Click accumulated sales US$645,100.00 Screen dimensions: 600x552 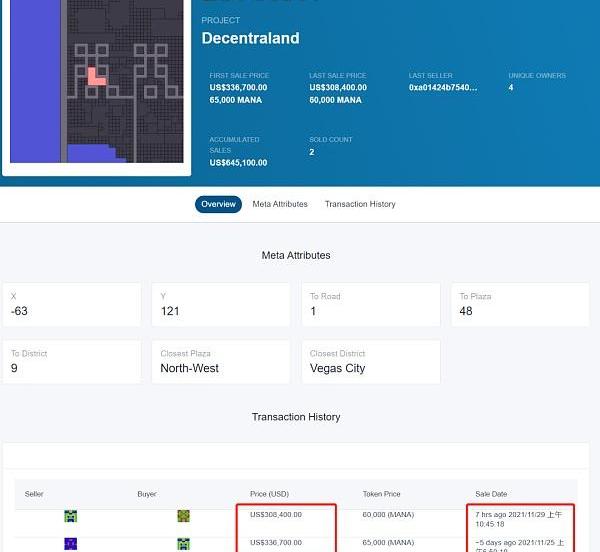pos(238,163)
